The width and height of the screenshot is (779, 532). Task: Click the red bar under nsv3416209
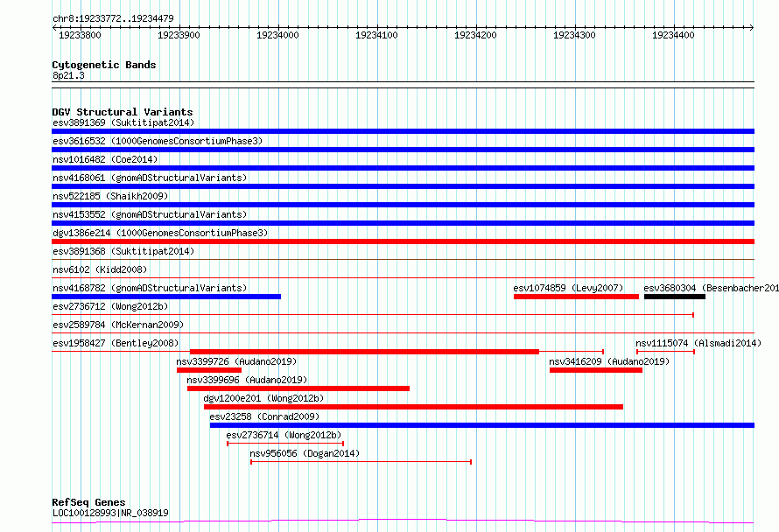[596, 370]
